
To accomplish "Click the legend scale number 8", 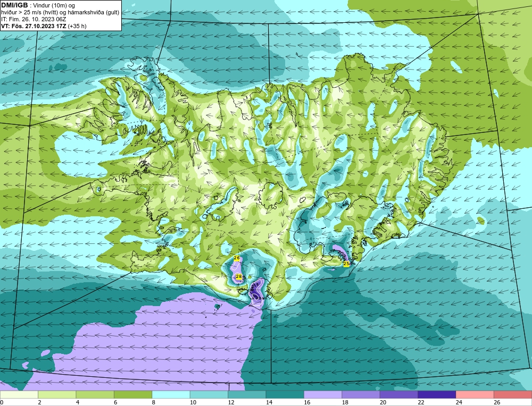I will tap(153, 403).
